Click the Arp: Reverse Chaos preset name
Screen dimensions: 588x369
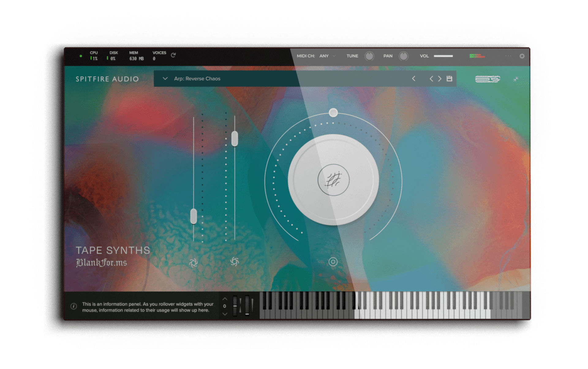(197, 79)
